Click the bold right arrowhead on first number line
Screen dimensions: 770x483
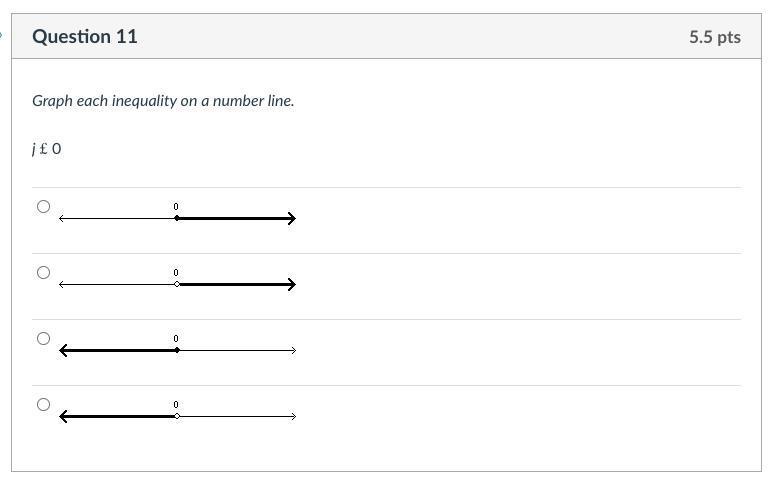click(291, 218)
